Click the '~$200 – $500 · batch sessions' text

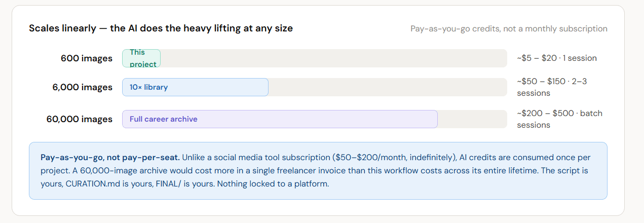click(559, 119)
